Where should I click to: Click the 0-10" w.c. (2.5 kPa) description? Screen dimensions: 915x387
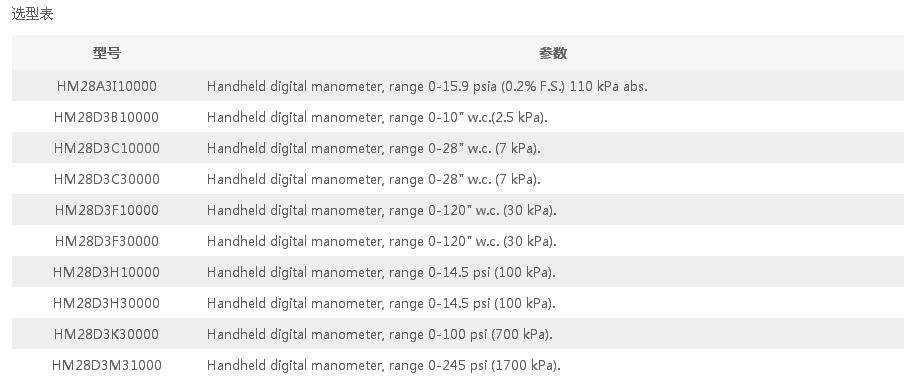(378, 117)
